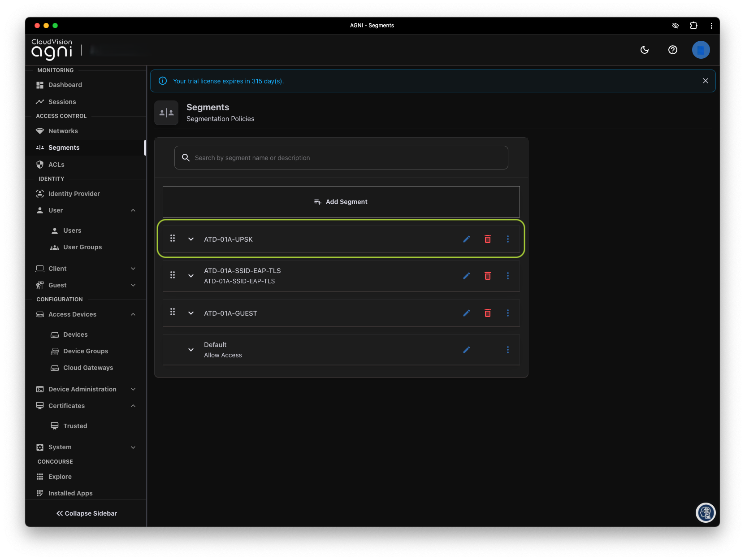
Task: Open the assistant chat icon at bottom right
Action: tap(705, 512)
